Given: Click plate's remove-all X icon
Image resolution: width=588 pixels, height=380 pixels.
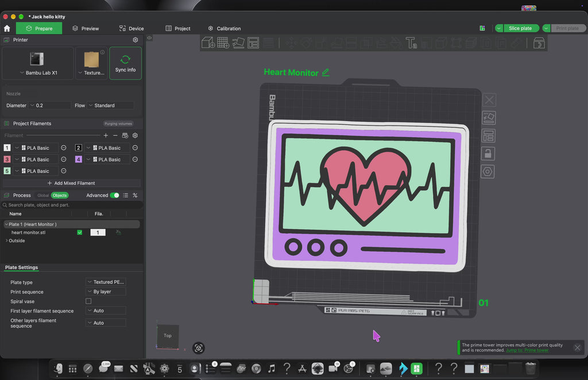Looking at the screenshot, I should (x=489, y=100).
